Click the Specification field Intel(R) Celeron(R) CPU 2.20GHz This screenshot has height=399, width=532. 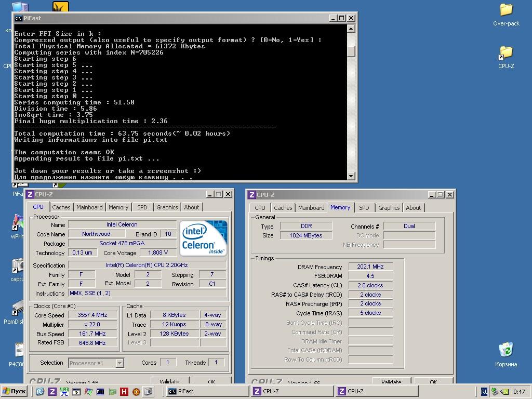(x=147, y=265)
